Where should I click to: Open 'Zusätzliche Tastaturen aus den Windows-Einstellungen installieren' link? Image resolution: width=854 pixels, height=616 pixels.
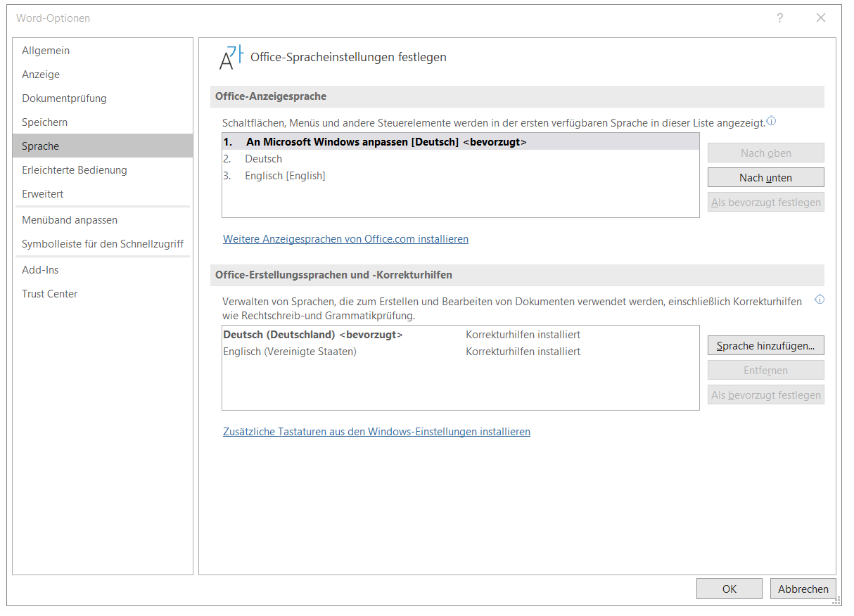pyautogui.click(x=376, y=432)
